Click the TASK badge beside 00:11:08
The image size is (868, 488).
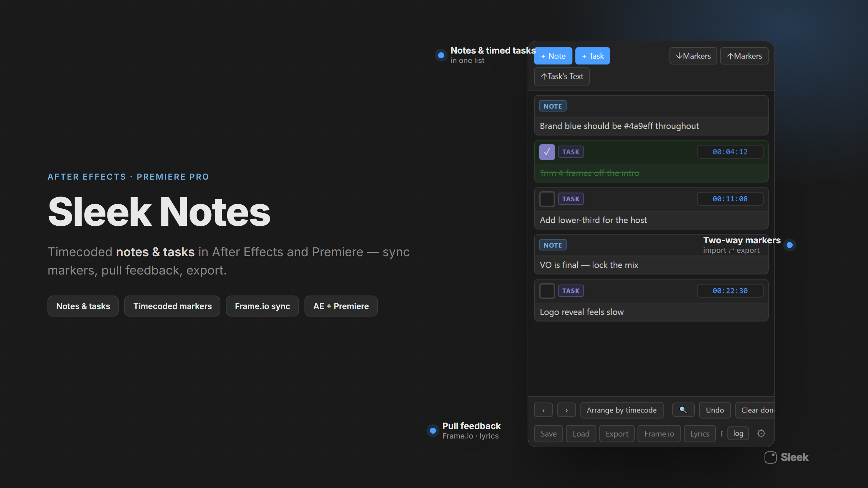(571, 199)
